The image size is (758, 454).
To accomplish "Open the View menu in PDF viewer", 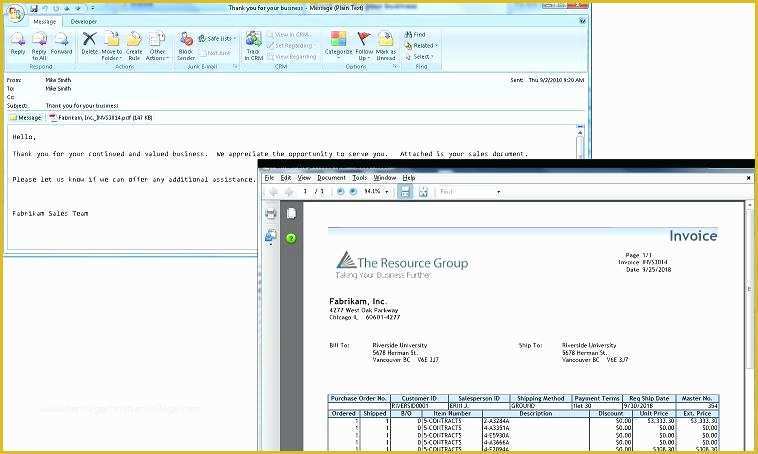I will coord(304,178).
